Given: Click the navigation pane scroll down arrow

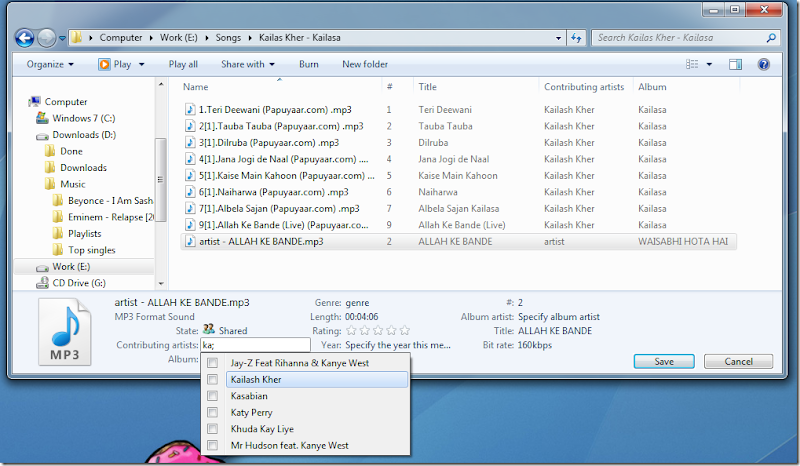Looking at the screenshot, I should coord(161,283).
